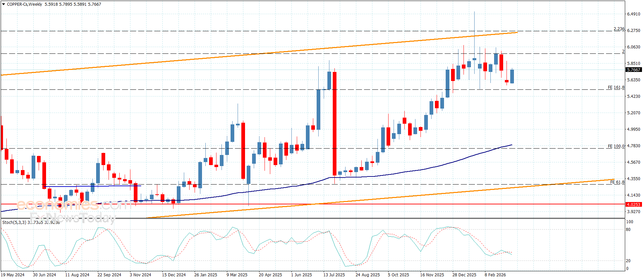
Task: Click price axis label 6.4910
Action: (634, 14)
